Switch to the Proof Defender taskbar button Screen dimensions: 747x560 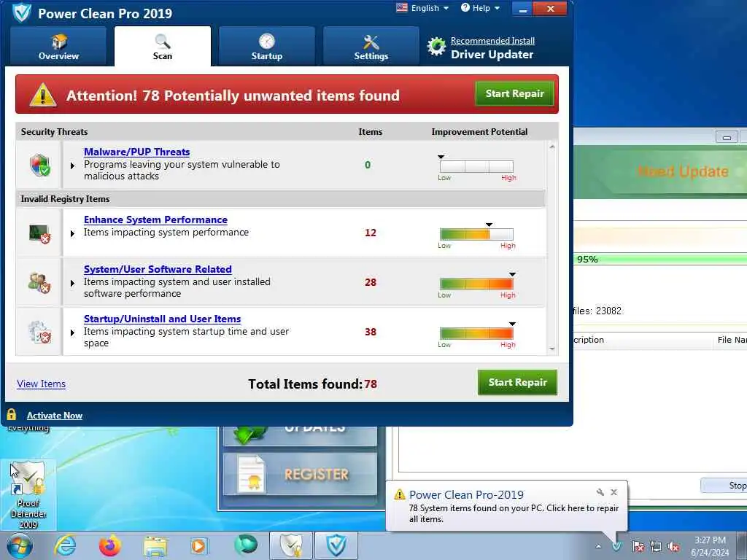click(291, 545)
